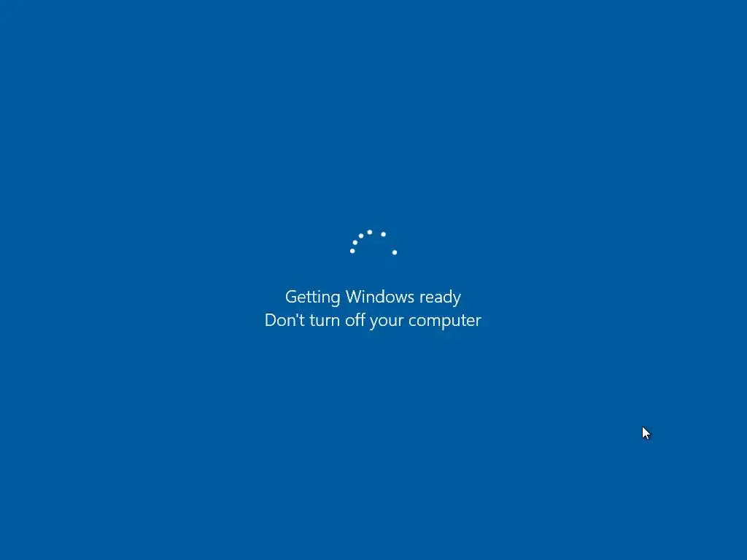Click the spinner dot just above the lowest-left dot

point(355,242)
